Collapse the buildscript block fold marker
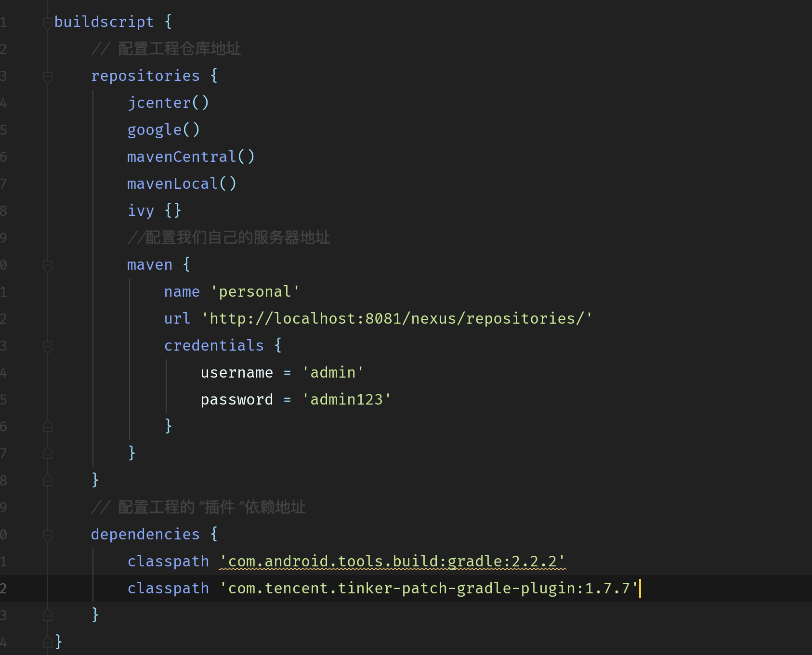812x655 pixels. pyautogui.click(x=47, y=23)
